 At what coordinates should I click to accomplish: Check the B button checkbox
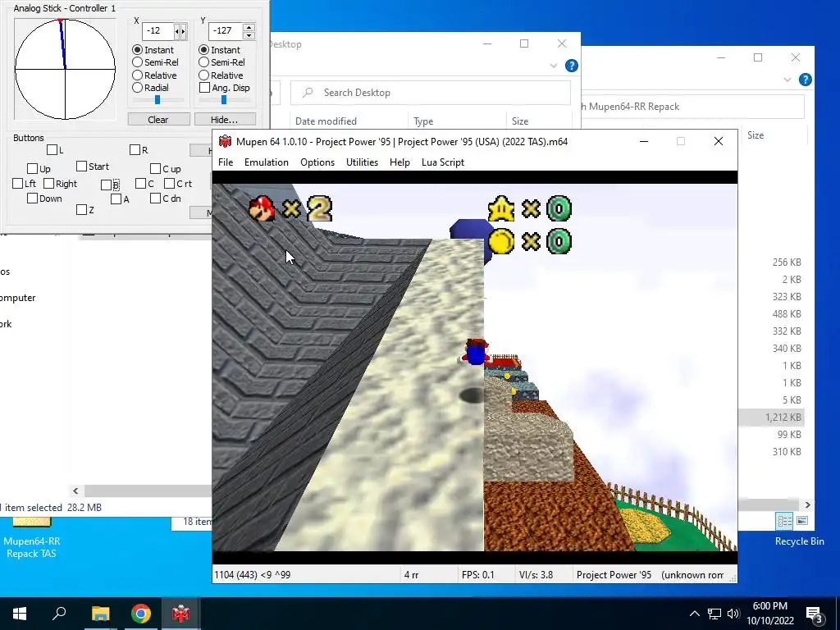(x=106, y=185)
